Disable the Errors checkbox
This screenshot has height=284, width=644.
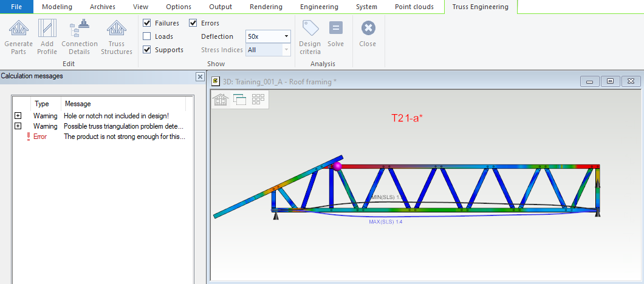[193, 23]
